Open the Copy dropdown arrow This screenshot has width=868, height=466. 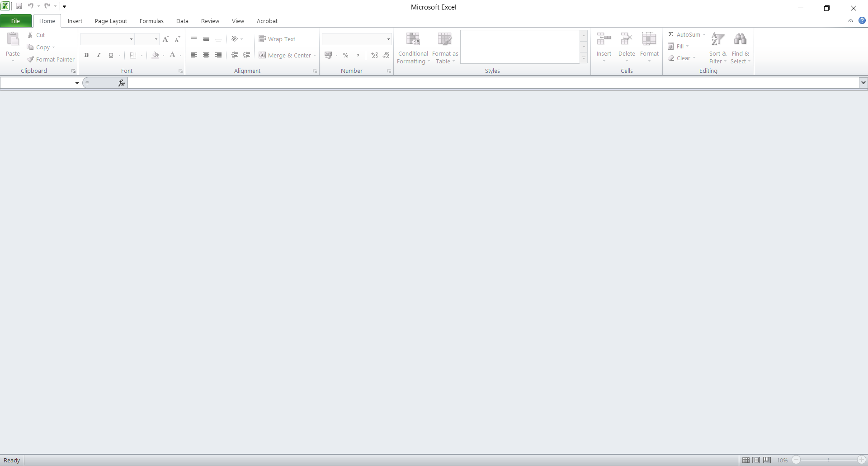coord(53,48)
